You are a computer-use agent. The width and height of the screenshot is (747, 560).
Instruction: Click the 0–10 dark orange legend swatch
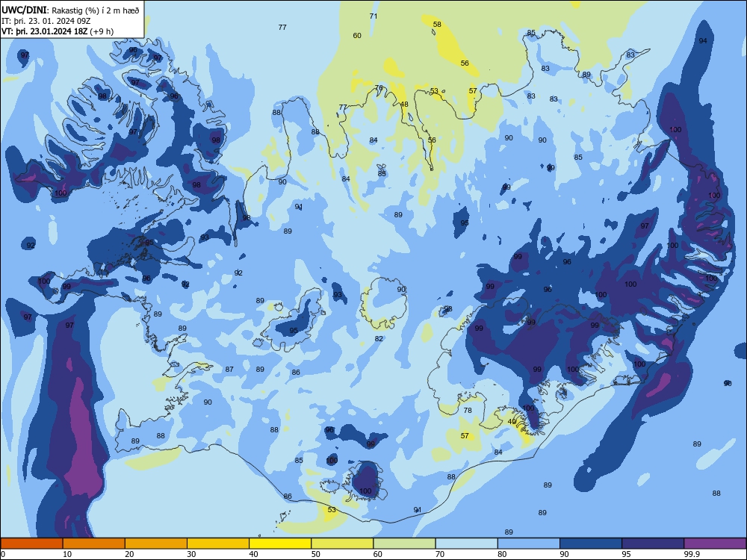31,544
